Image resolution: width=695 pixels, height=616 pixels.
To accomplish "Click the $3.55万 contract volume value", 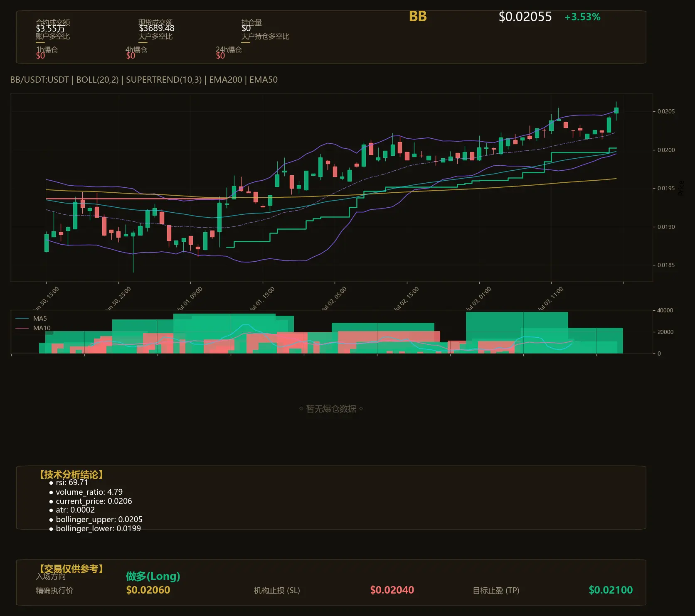I will pos(50,29).
